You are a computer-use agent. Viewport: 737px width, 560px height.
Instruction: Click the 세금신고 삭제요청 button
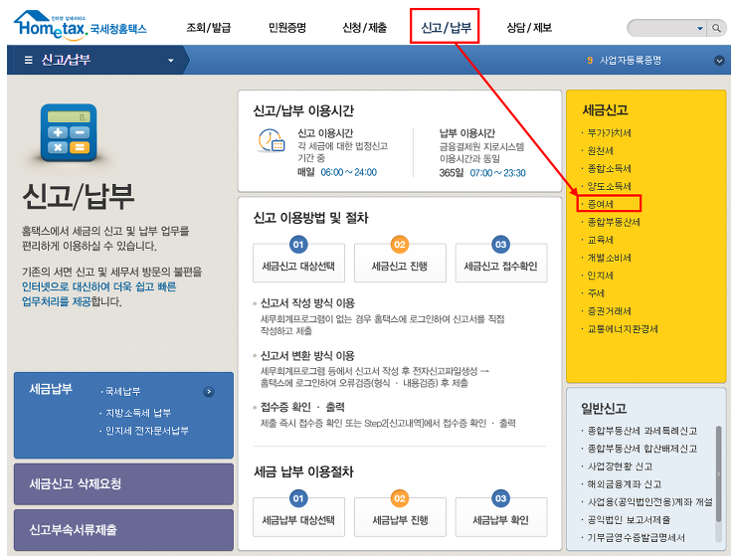point(123,484)
